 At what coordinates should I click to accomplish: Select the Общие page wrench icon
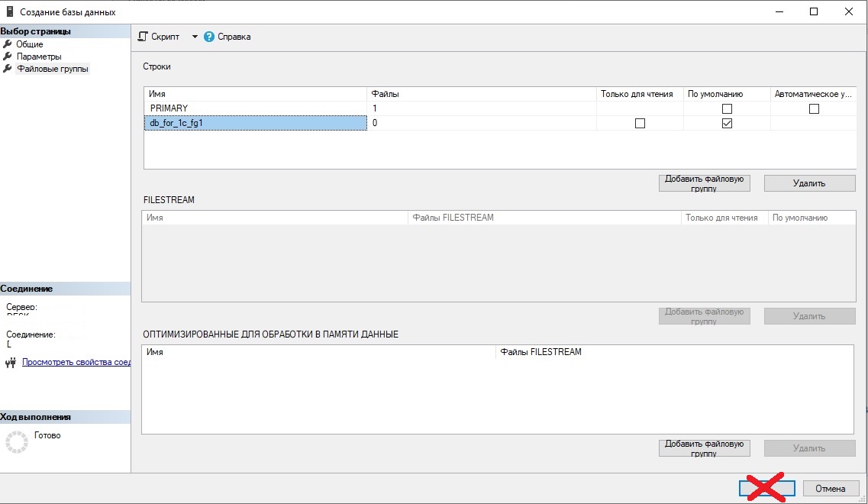tap(8, 44)
